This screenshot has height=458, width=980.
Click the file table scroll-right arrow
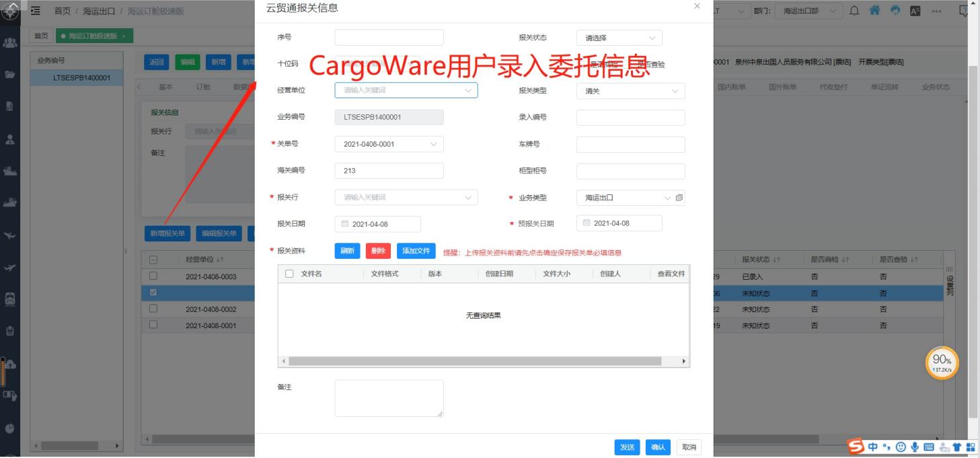684,361
